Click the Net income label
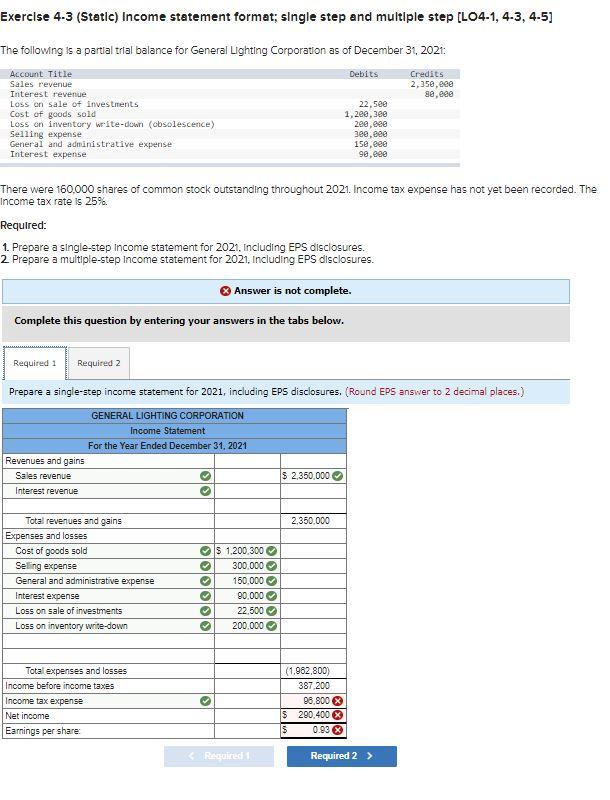The height and width of the screenshot is (800, 610). point(27,716)
